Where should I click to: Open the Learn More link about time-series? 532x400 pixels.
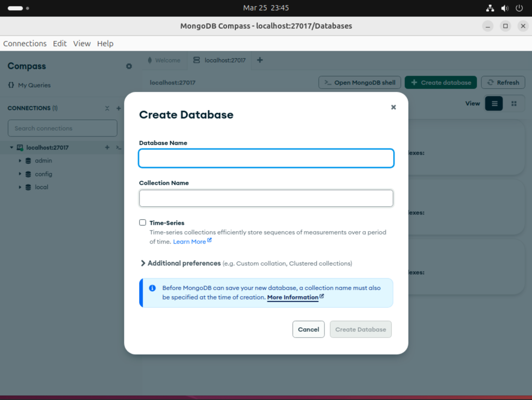click(190, 241)
